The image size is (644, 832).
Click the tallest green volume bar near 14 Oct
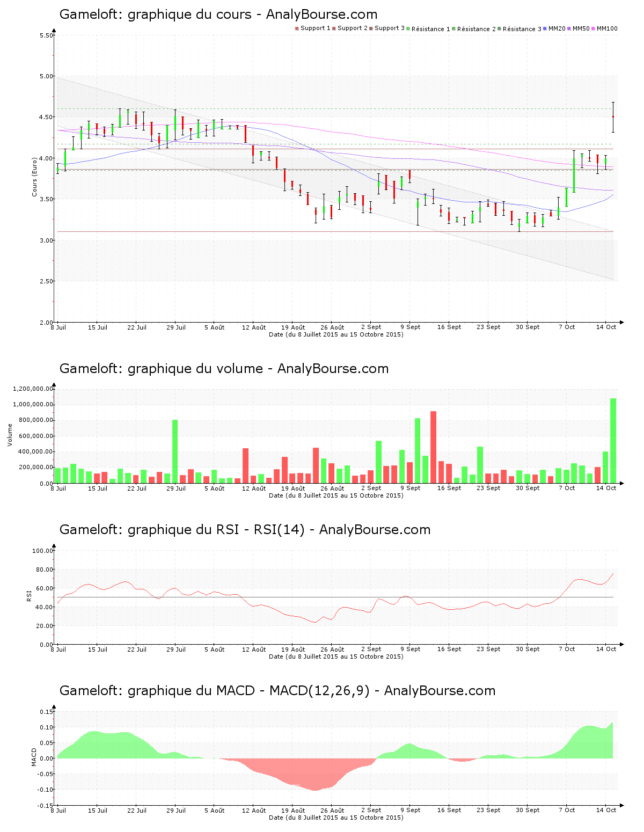613,441
